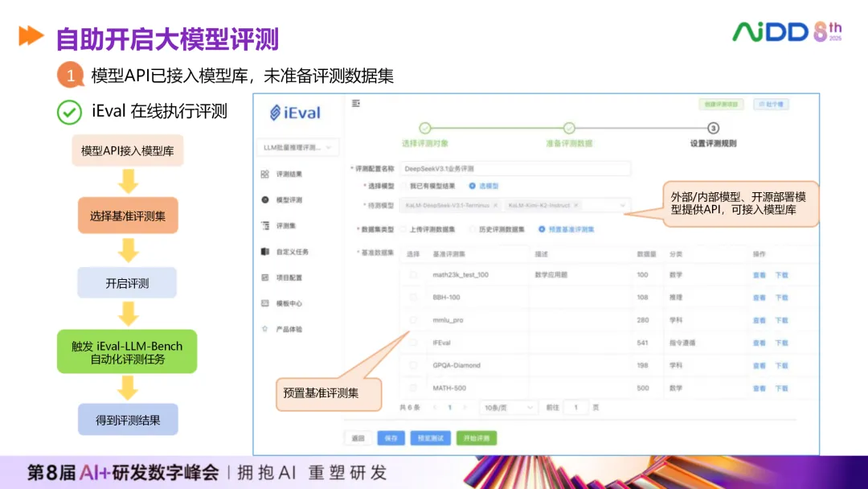This screenshot has width=868, height=489.
Task: Click 下载 link in BBH-100 row
Action: click(x=782, y=298)
